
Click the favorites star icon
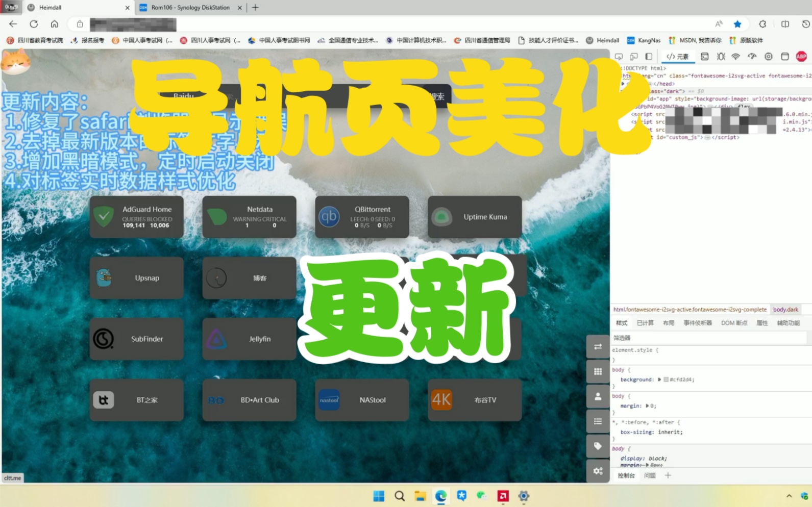click(737, 24)
